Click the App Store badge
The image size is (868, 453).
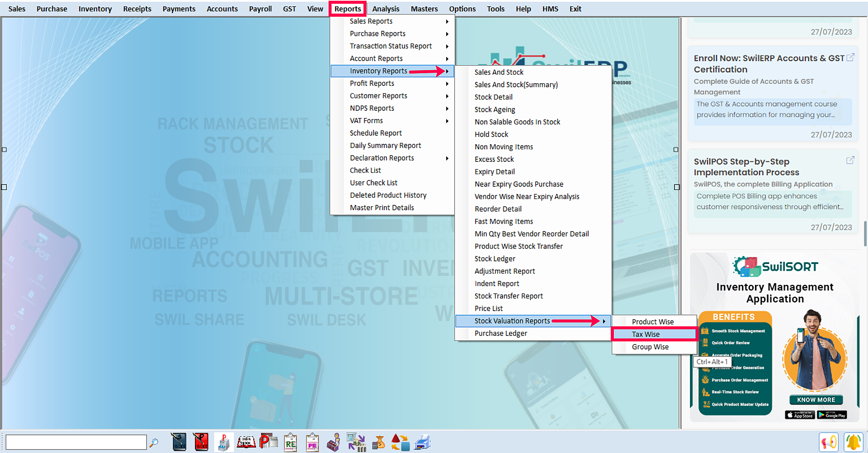tap(800, 415)
